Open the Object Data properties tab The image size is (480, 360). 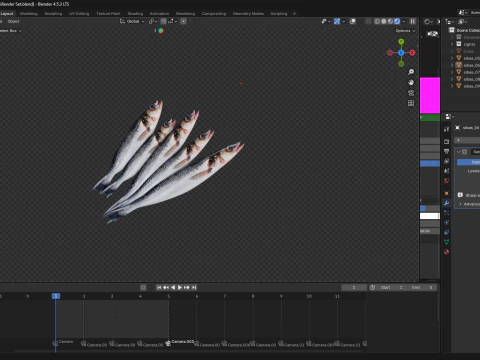pos(447,242)
